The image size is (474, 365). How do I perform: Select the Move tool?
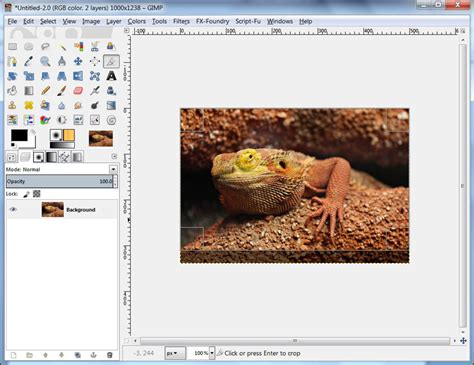(78, 61)
